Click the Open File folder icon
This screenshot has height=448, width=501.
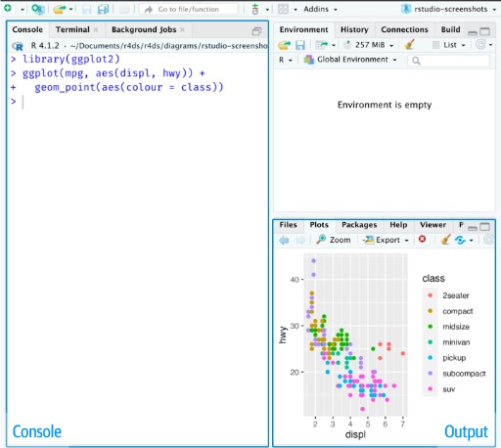[60, 9]
